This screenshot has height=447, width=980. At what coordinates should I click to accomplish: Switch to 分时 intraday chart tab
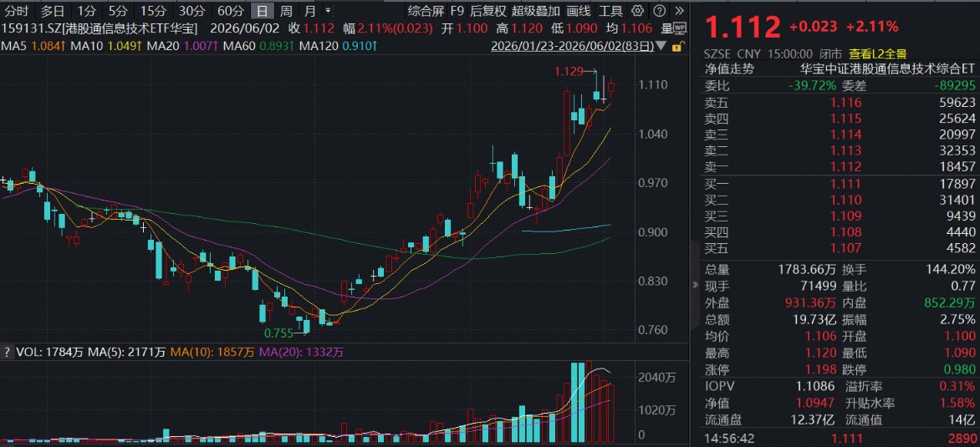(17, 11)
